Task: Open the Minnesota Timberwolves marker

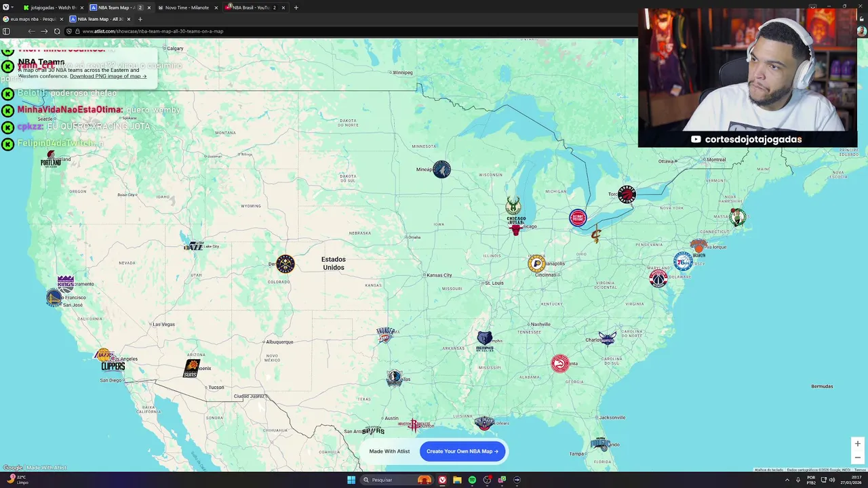Action: [441, 169]
